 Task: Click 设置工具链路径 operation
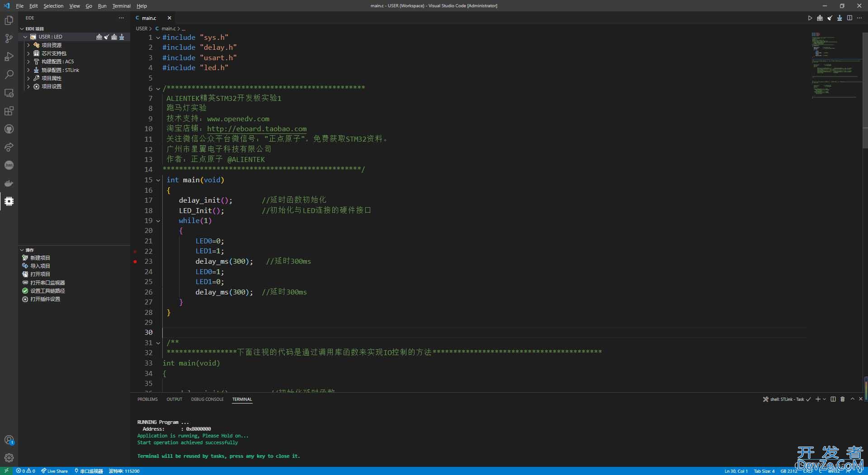pos(47,291)
